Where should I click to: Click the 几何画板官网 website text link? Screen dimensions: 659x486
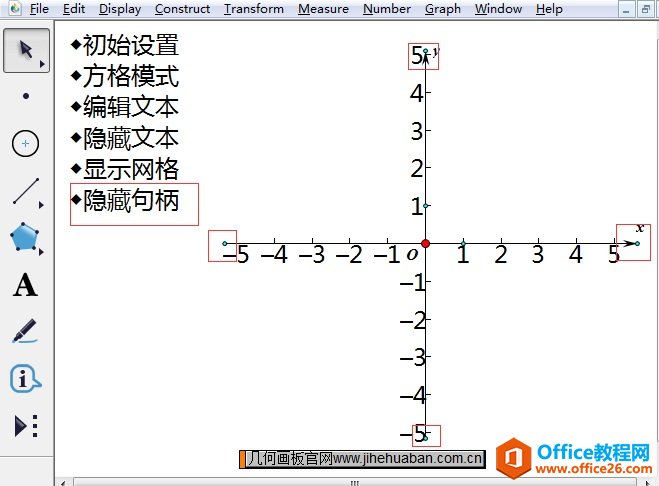click(364, 459)
